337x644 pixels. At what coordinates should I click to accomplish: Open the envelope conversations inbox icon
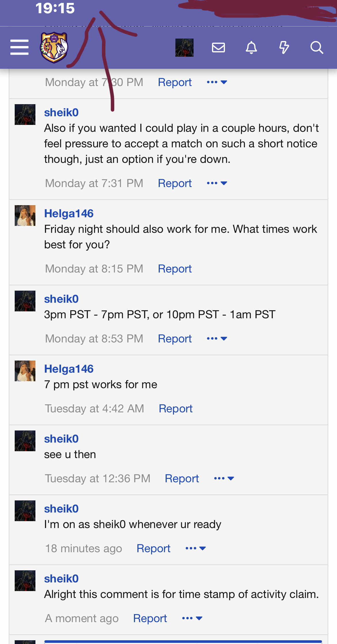pyautogui.click(x=218, y=47)
